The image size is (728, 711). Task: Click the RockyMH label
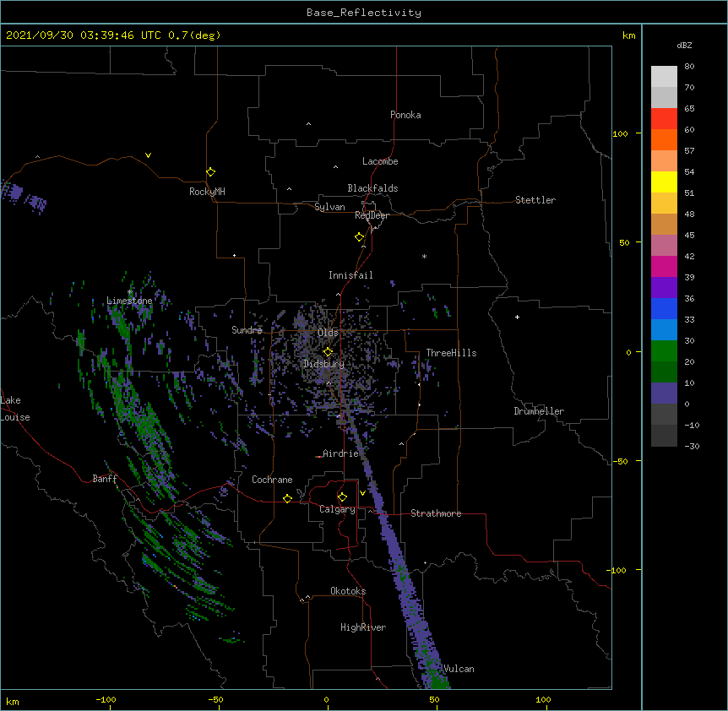(207, 192)
